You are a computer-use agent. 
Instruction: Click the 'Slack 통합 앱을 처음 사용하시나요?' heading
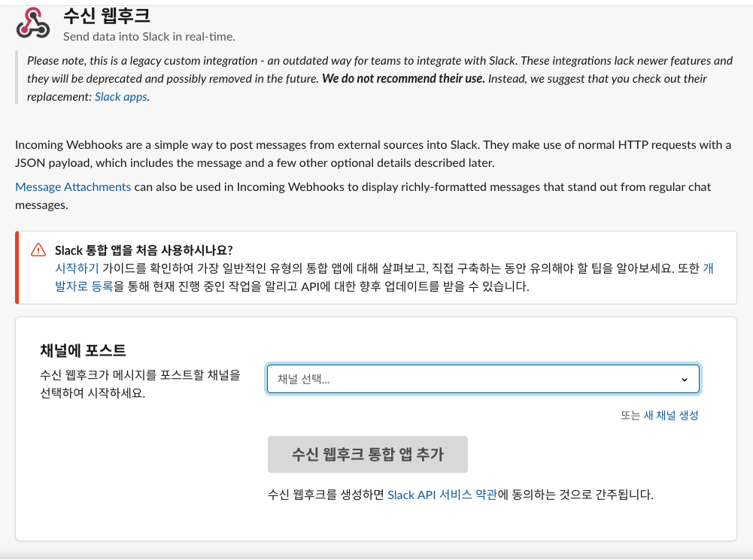pyautogui.click(x=144, y=250)
